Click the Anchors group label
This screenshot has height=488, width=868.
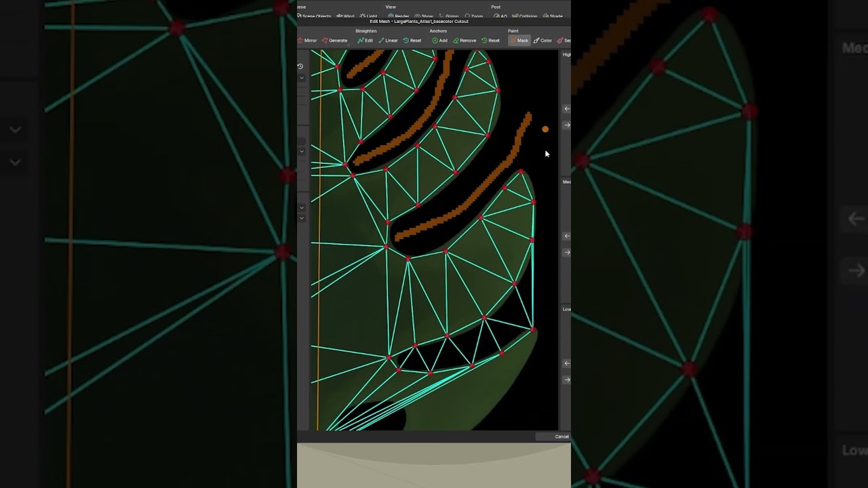point(438,31)
